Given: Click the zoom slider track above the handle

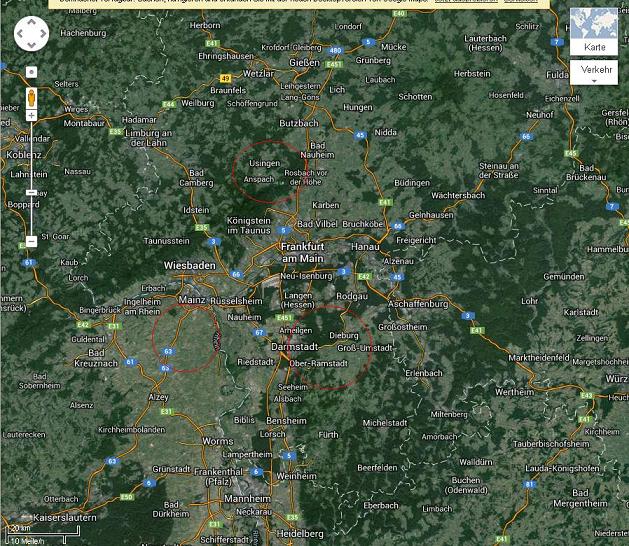Looking at the screenshot, I should coord(31,154).
